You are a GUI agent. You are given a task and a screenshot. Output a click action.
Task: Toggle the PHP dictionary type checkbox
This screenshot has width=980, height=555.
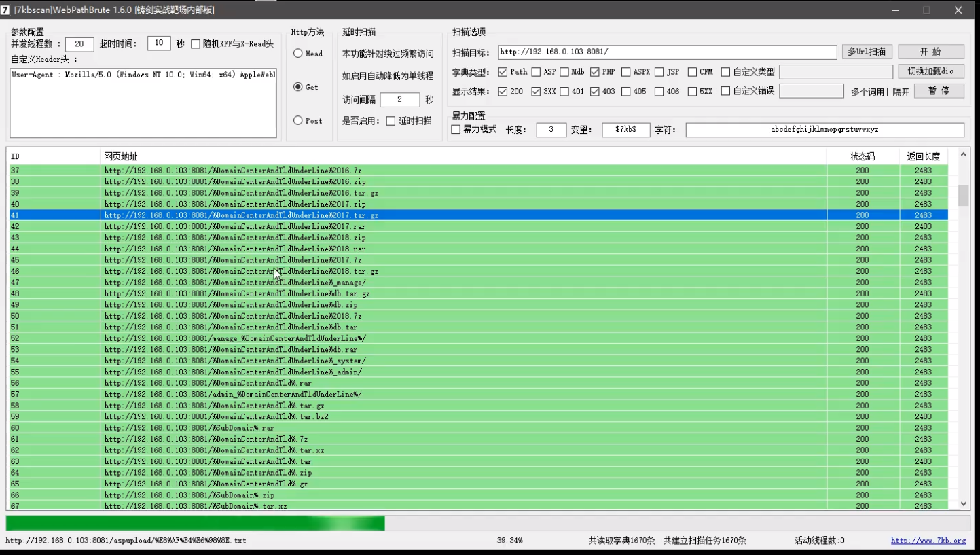[595, 72]
